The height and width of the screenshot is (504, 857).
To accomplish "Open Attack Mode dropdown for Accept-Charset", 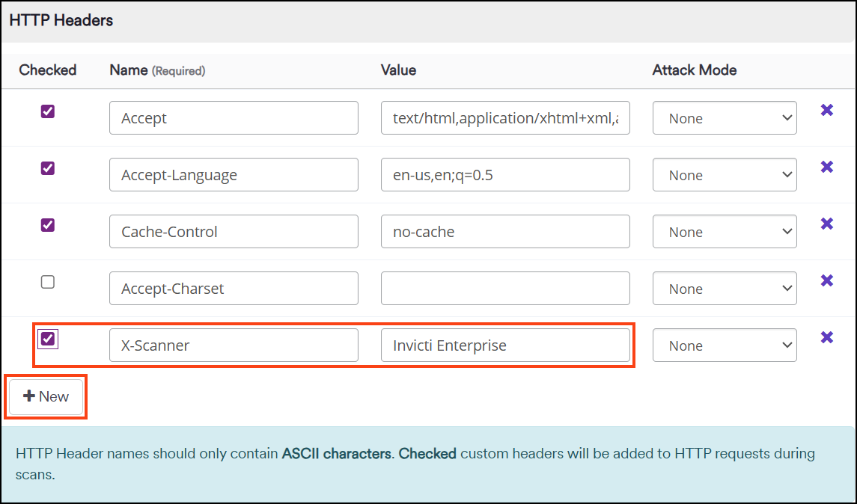I will pos(724,288).
